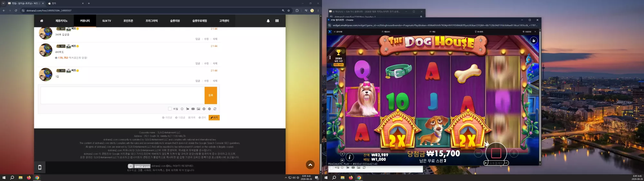Decrease the bet with the minus button
Screen dimensions: 644x181
pyautogui.click(x=478, y=153)
